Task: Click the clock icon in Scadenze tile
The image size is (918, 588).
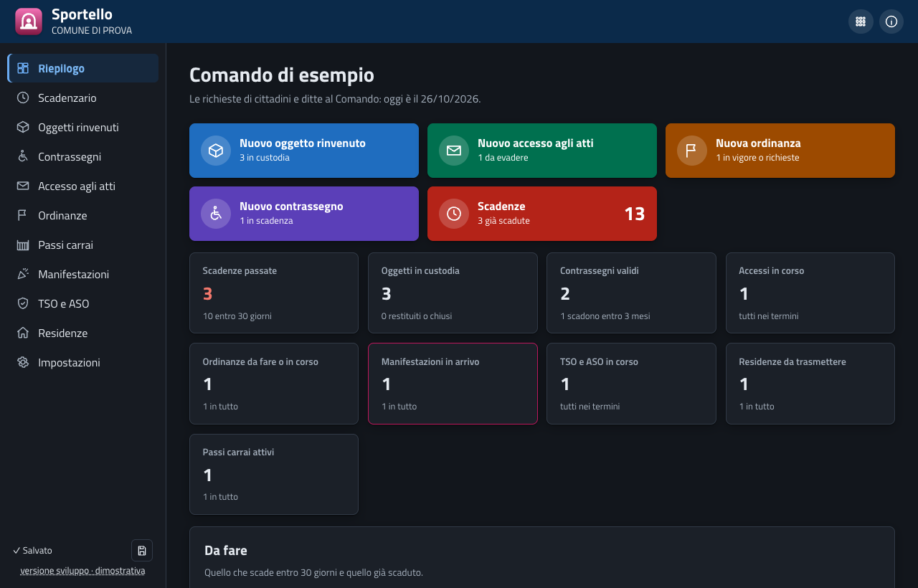Action: (x=454, y=214)
